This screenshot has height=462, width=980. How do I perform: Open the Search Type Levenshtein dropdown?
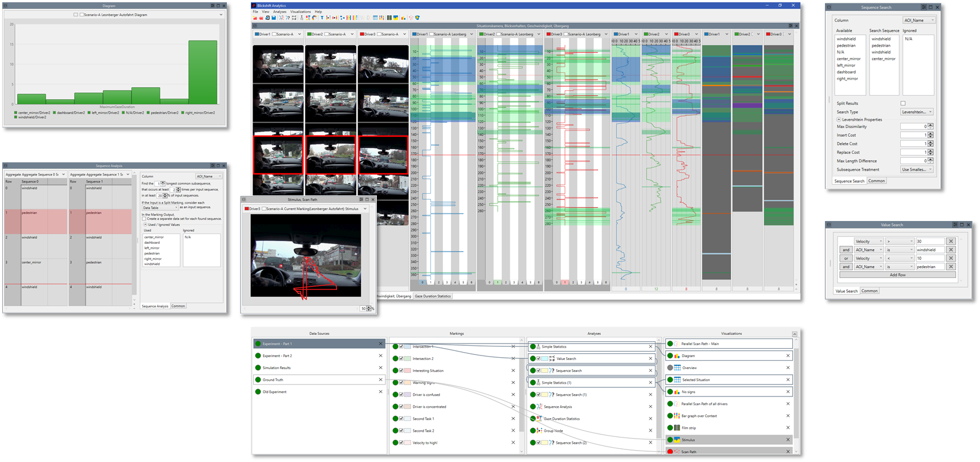[x=916, y=112]
